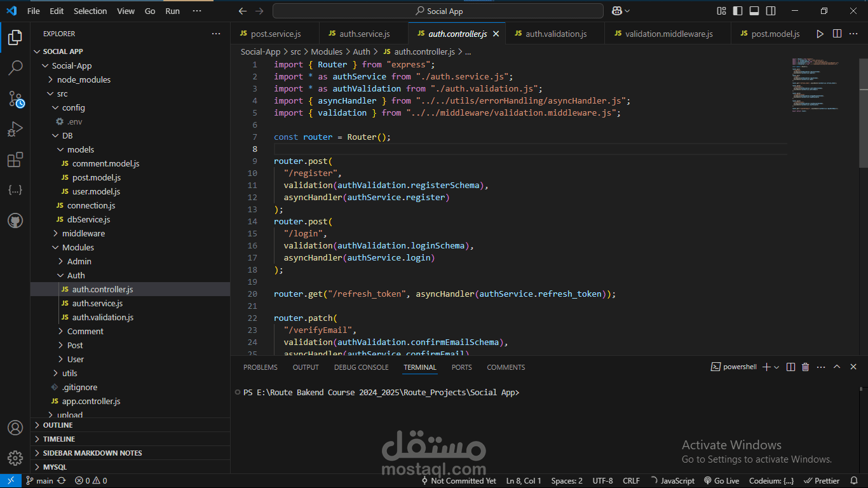Image resolution: width=868 pixels, height=488 pixels.
Task: Expand the TIMELINE section
Action: pos(130,439)
